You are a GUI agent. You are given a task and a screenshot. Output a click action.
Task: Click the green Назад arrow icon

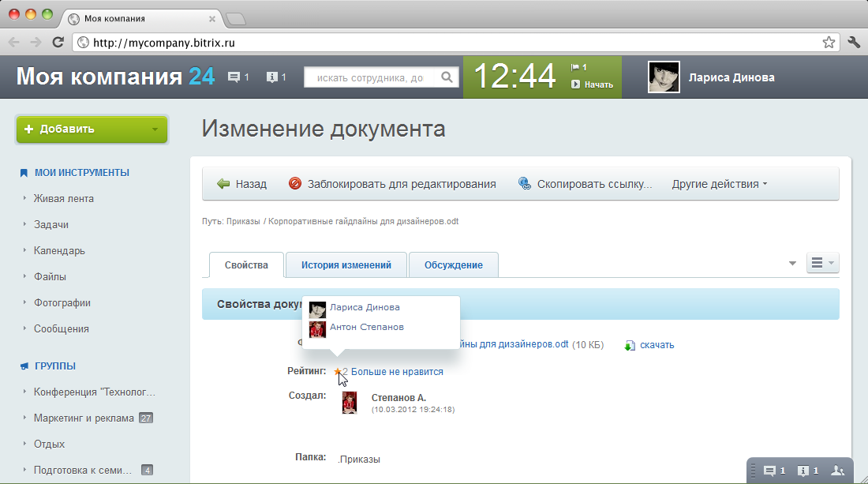(x=223, y=184)
